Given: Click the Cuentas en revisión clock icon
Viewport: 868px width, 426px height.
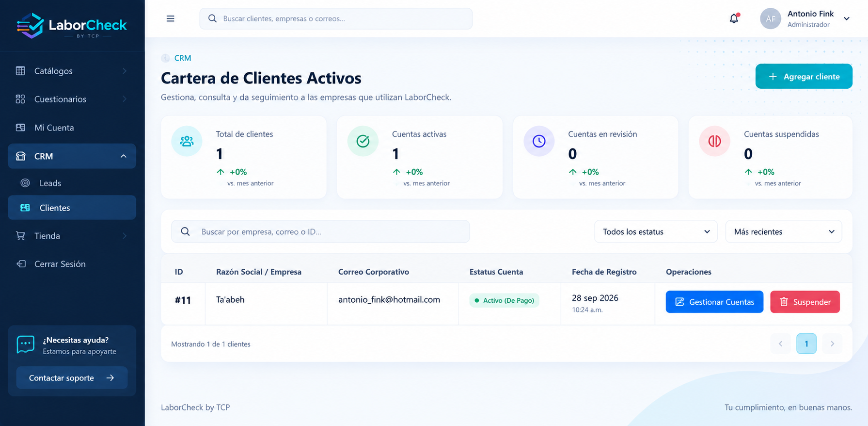Looking at the screenshot, I should coord(539,141).
